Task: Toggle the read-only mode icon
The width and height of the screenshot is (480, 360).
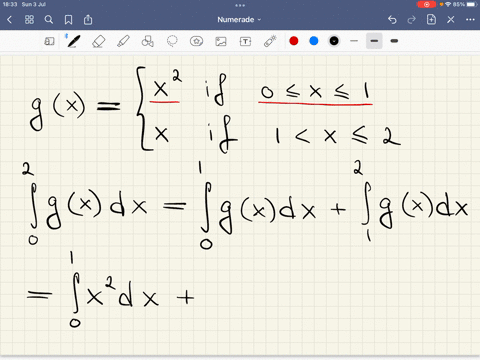Action: click(49, 41)
